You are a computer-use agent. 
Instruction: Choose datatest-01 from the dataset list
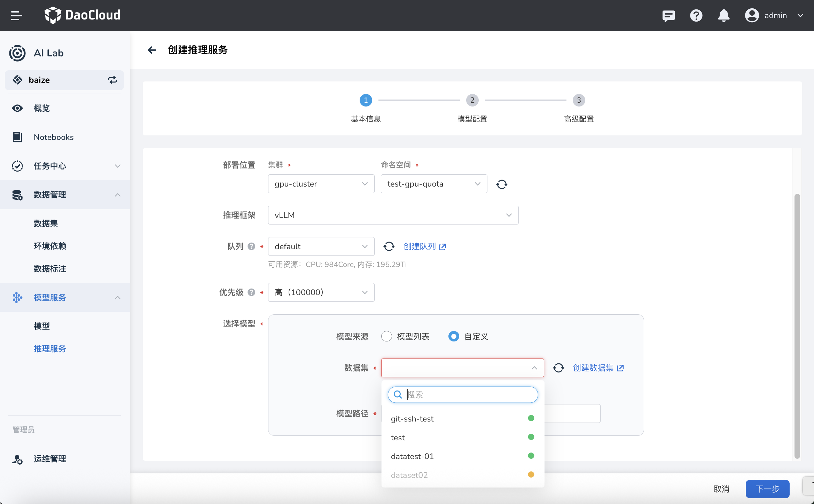click(412, 456)
